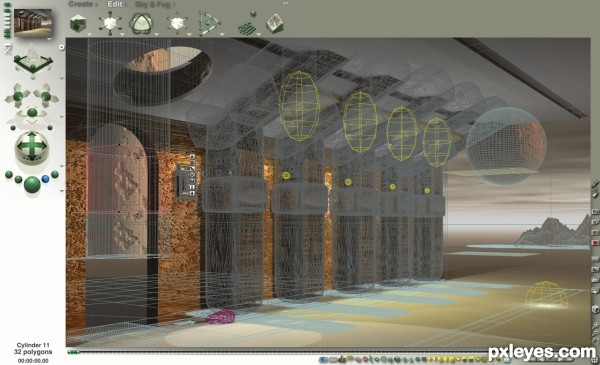Click the Nano Preview thumbnail
The image size is (600, 365).
pyautogui.click(x=33, y=23)
